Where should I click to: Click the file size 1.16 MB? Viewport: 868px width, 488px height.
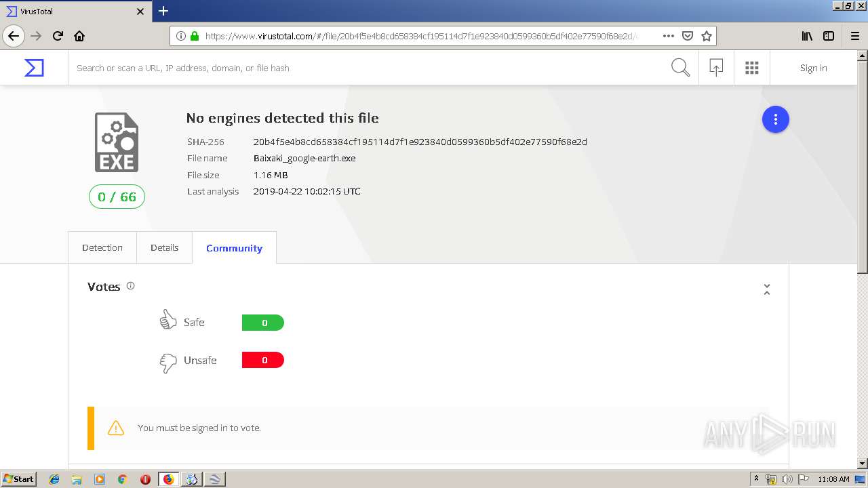271,175
